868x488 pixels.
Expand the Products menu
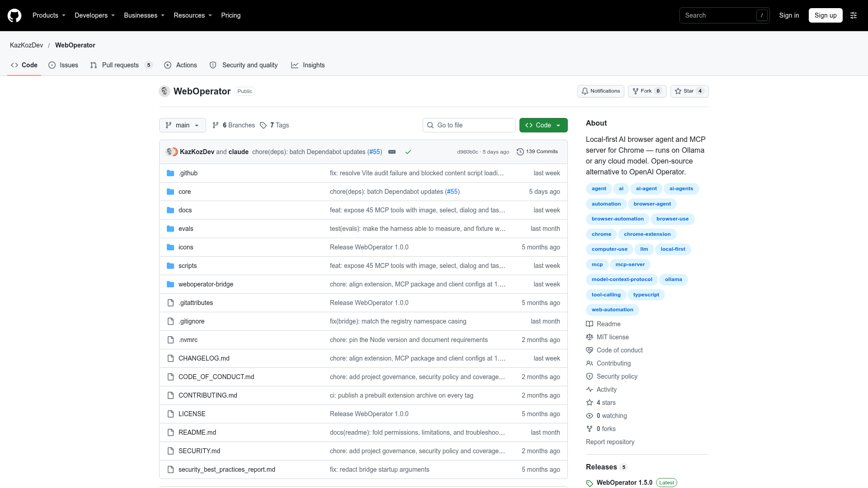[49, 15]
